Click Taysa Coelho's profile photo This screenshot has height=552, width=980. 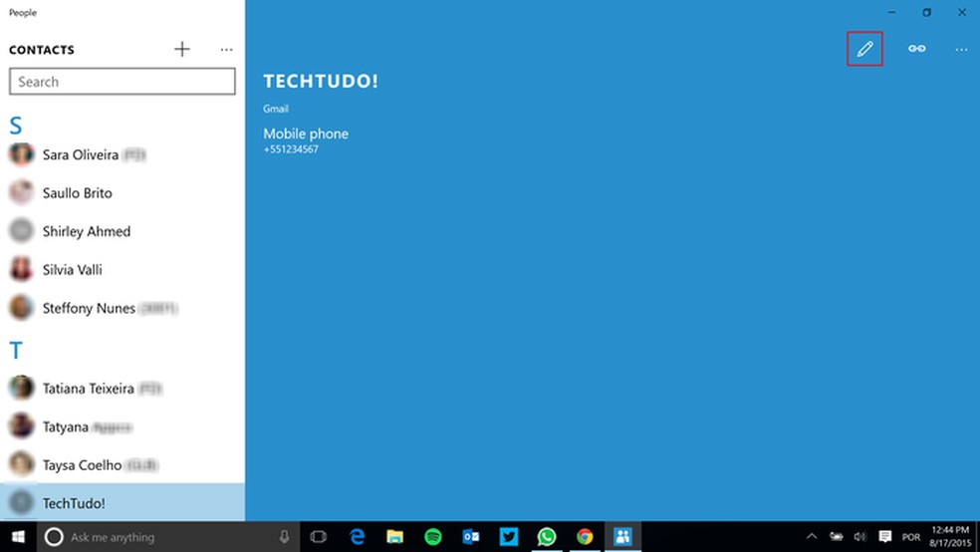point(21,464)
